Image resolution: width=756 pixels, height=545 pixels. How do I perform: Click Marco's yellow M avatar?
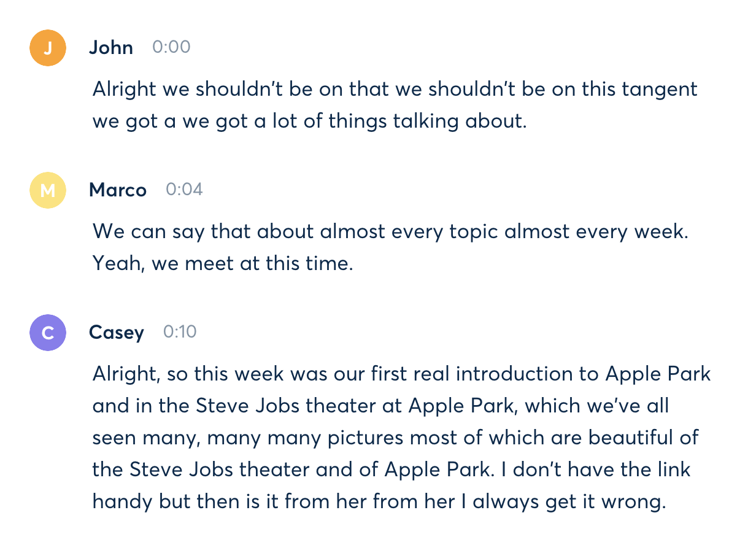48,190
